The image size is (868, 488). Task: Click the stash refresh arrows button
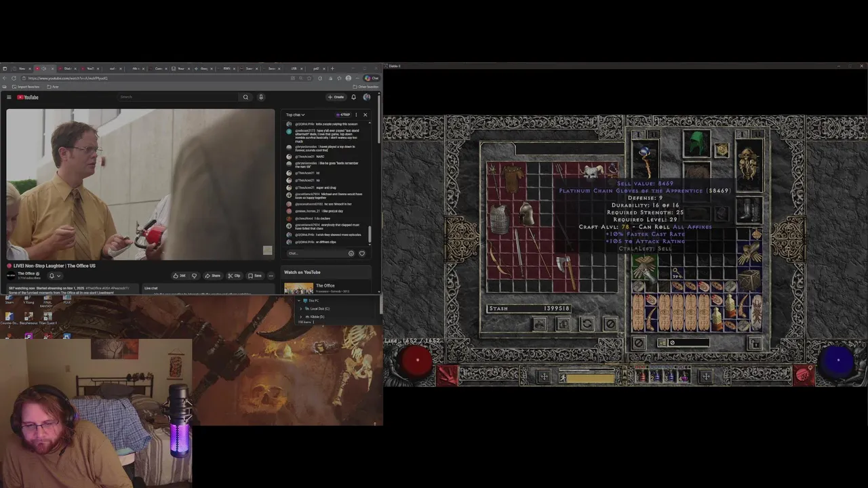(587, 324)
